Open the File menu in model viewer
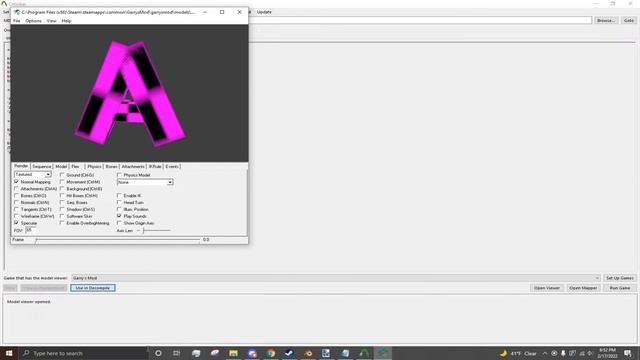This screenshot has width=640, height=360. (17, 21)
